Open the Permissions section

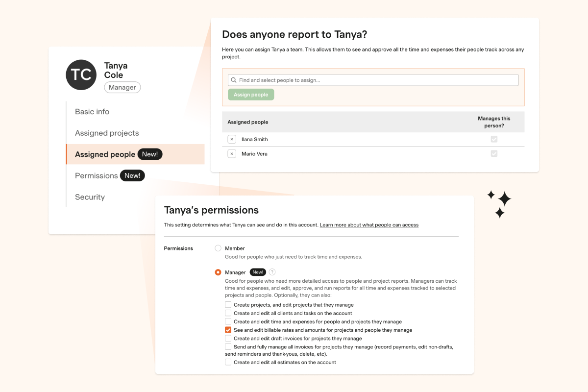click(96, 176)
